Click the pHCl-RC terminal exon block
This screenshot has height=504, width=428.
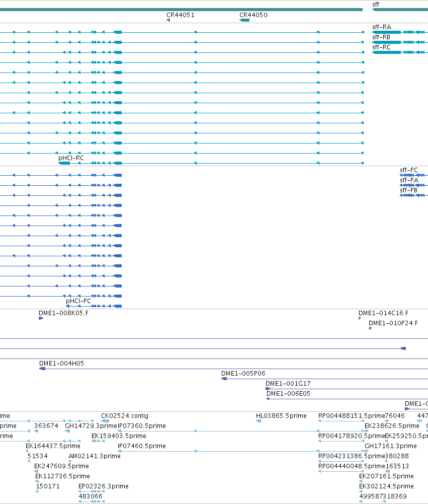(x=64, y=163)
